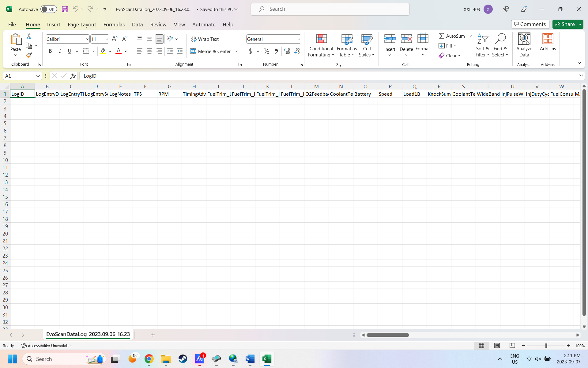The width and height of the screenshot is (588, 368).
Task: Open the Comments pane button
Action: point(530,24)
